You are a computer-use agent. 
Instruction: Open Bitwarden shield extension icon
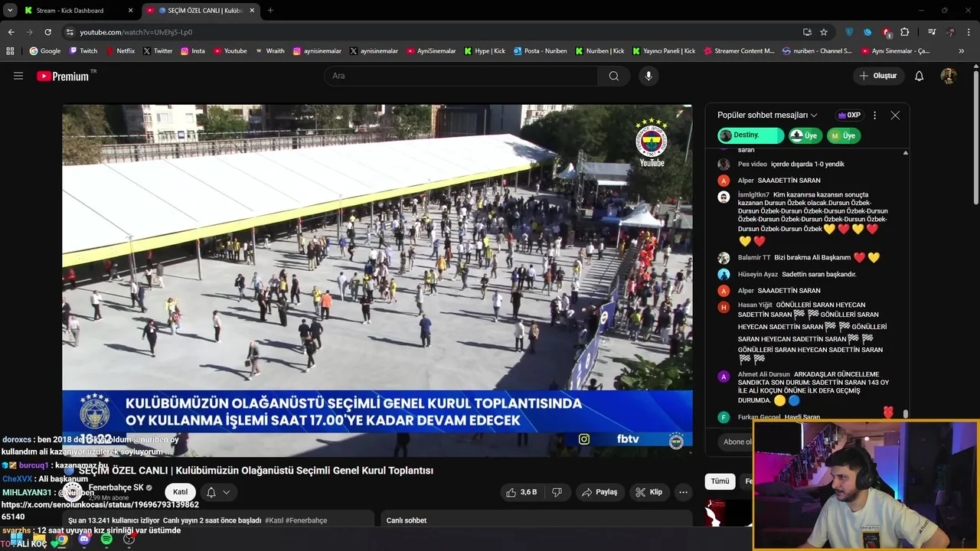(849, 32)
